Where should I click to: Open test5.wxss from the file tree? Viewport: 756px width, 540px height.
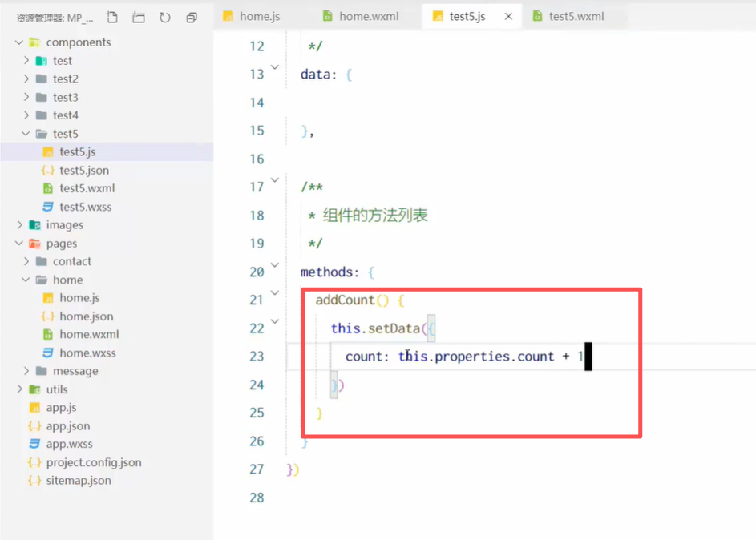pos(107,207)
